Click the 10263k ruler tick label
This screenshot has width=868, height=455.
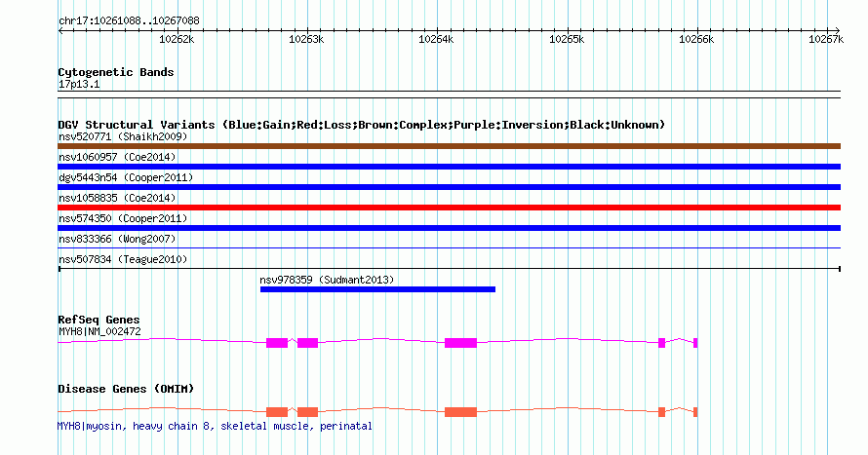point(306,39)
